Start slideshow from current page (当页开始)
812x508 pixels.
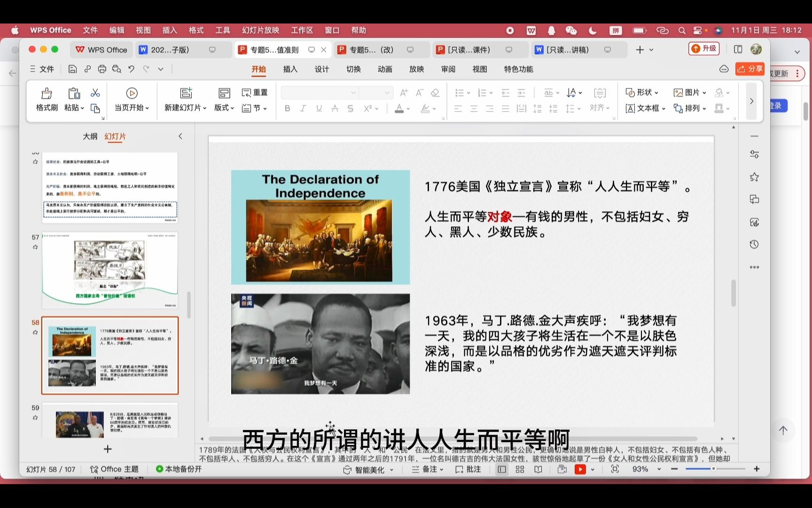132,93
